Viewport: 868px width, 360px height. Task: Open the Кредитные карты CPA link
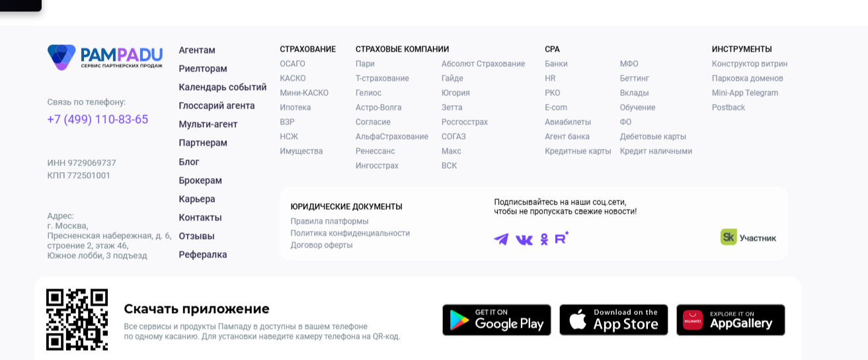point(578,152)
